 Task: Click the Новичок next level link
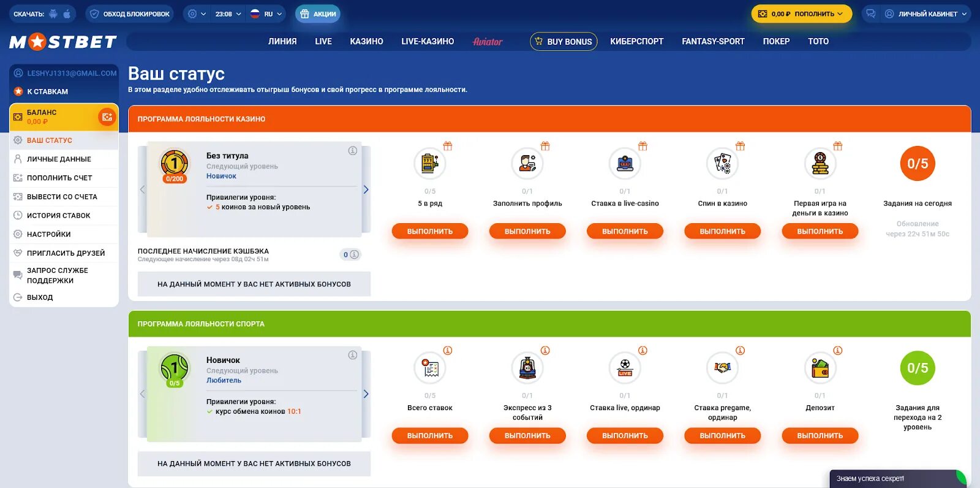221,176
